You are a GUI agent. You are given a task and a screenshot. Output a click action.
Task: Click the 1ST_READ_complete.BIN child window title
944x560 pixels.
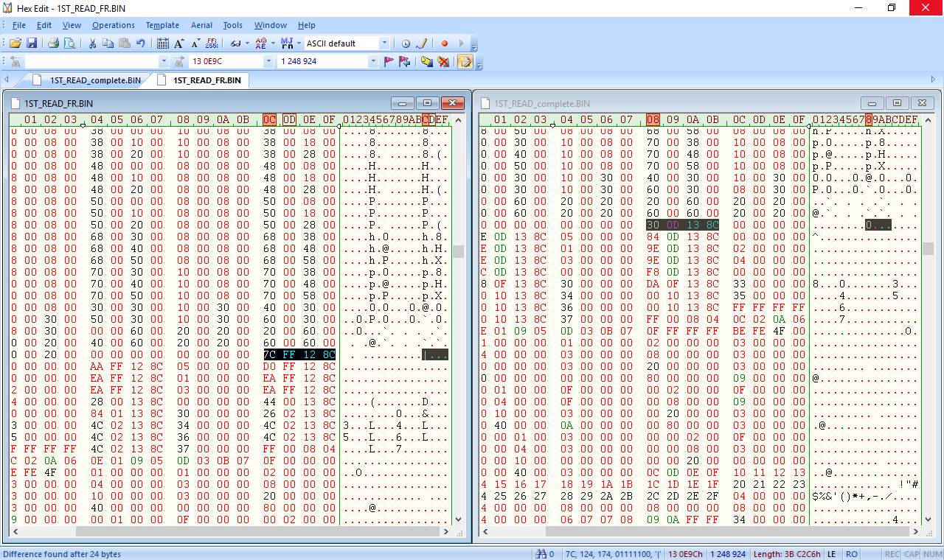(x=542, y=104)
